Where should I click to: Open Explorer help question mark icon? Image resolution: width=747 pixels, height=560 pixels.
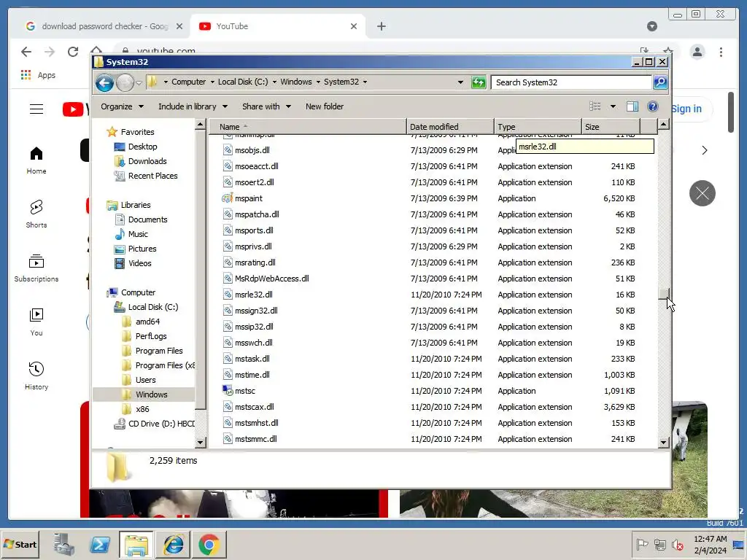[x=653, y=106]
